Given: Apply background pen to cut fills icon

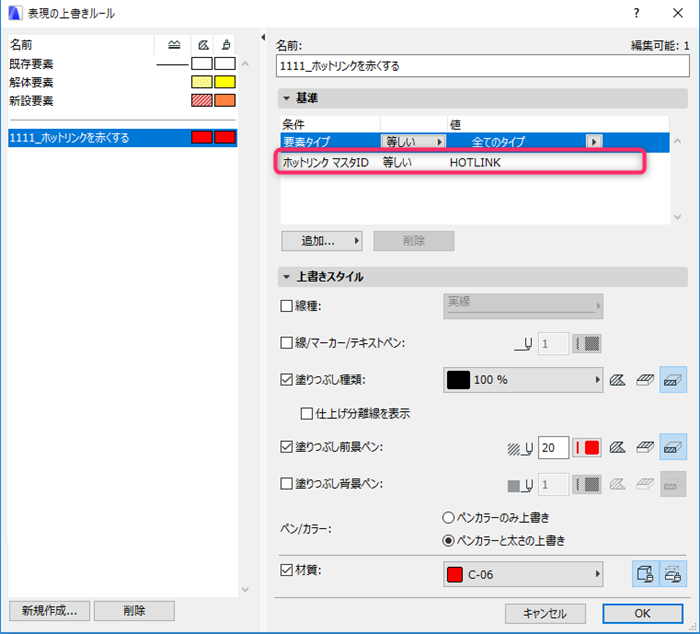Looking at the screenshot, I should (x=673, y=484).
